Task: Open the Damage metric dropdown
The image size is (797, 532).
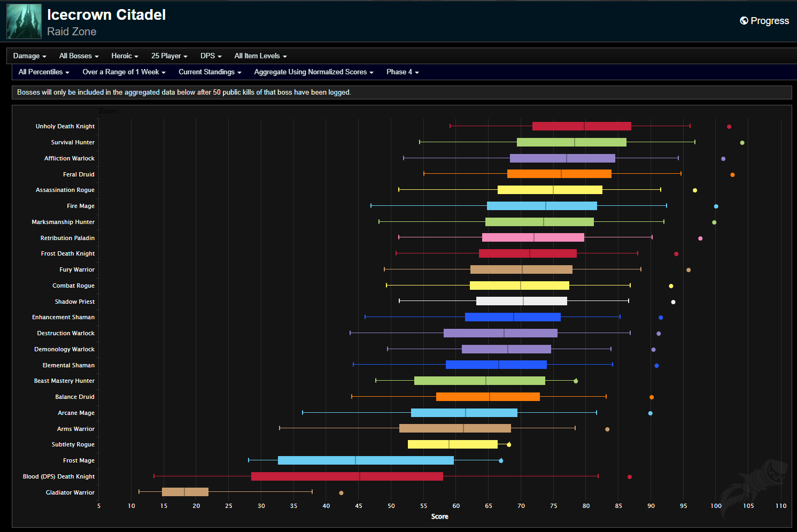Action: 30,56
